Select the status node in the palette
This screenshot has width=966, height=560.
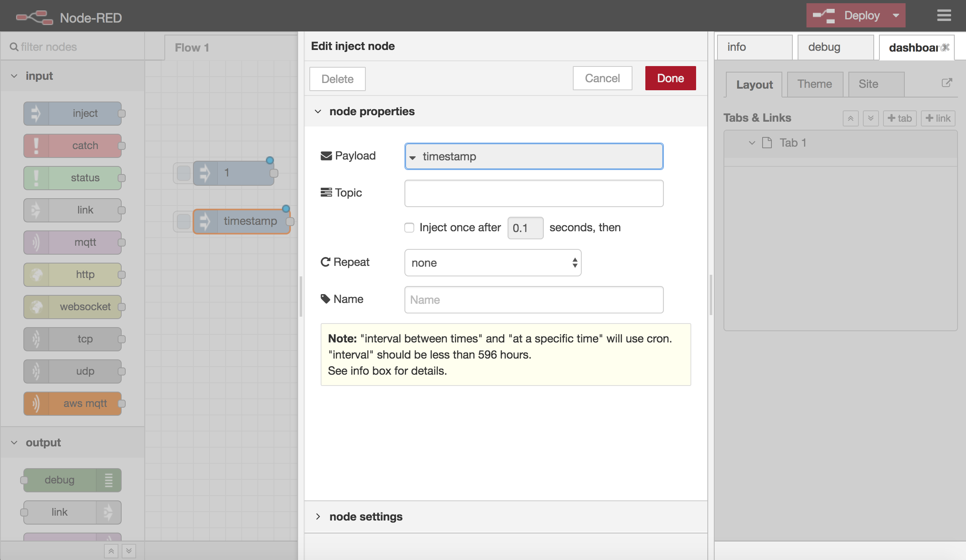[73, 178]
